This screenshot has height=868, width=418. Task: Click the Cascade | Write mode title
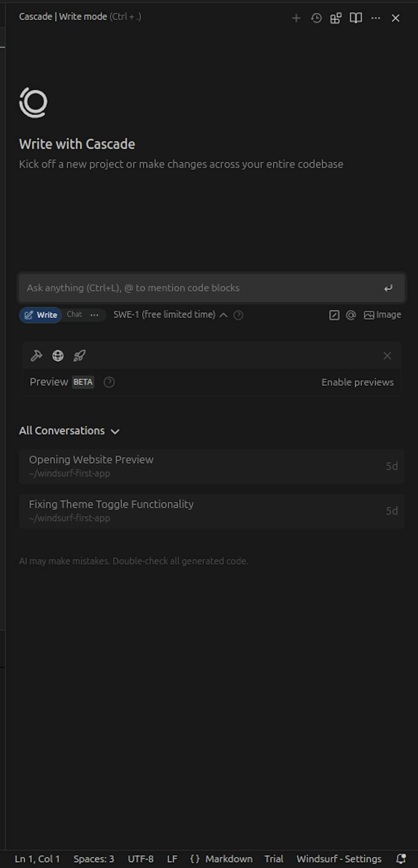pos(63,17)
